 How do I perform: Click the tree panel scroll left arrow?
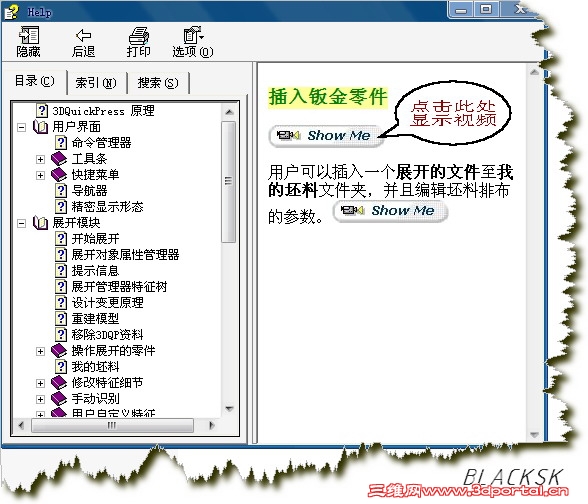point(21,425)
